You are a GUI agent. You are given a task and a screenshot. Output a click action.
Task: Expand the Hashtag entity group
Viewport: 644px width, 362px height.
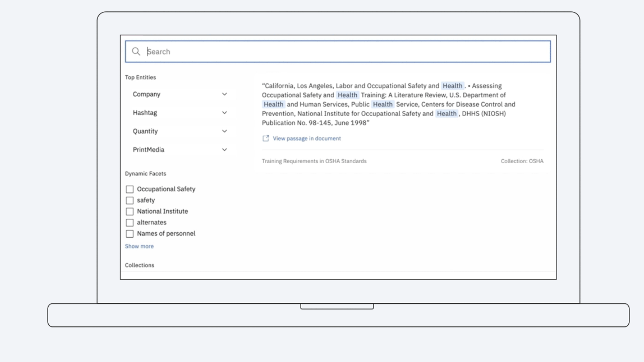coord(225,112)
